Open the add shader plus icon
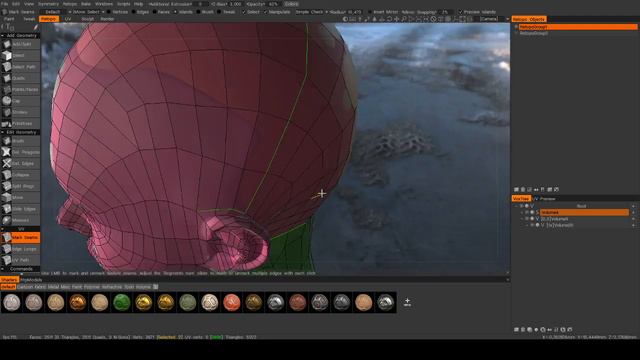This screenshot has width=640, height=360. click(x=407, y=302)
